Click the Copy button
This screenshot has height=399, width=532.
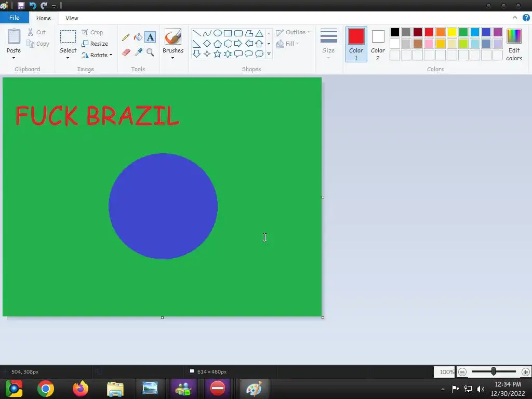pos(38,44)
